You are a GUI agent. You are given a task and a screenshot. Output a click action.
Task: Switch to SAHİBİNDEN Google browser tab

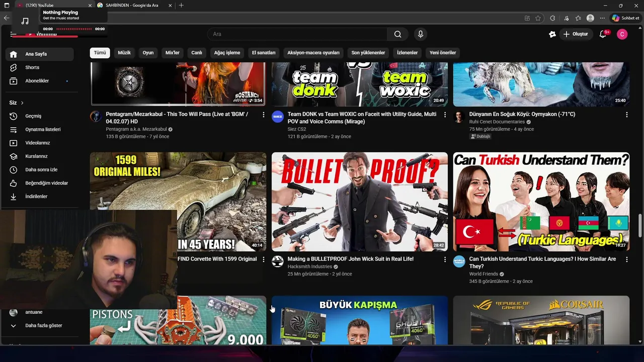pyautogui.click(x=132, y=5)
